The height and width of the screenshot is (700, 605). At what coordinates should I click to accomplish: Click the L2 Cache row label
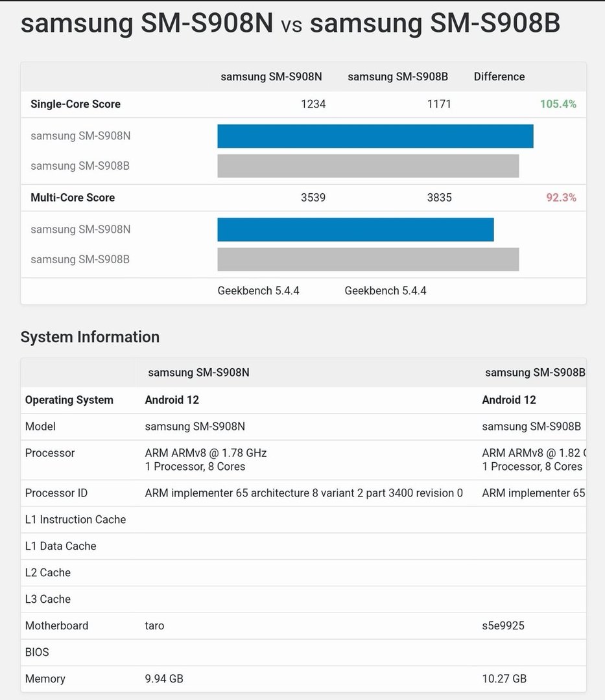[x=48, y=573]
